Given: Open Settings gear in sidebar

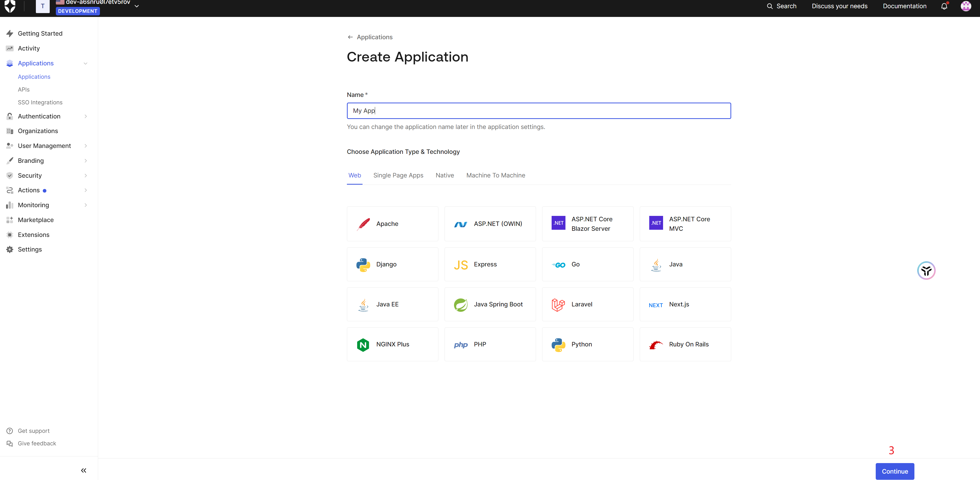Looking at the screenshot, I should tap(10, 249).
